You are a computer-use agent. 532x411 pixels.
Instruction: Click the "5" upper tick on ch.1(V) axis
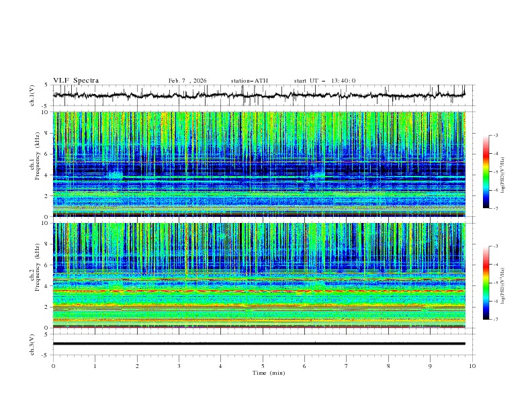[x=46, y=85]
